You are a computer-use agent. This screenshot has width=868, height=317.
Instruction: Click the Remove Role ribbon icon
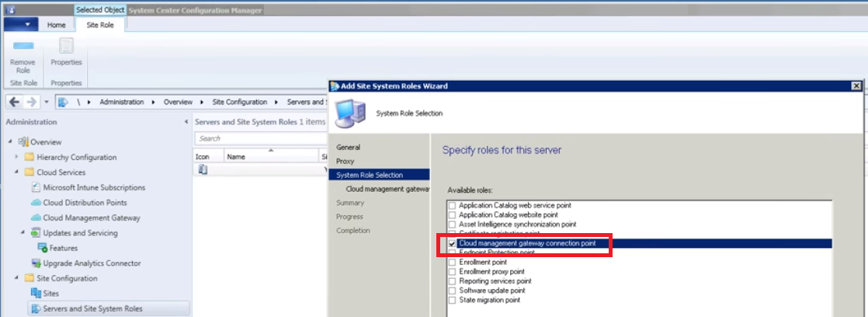[23, 47]
